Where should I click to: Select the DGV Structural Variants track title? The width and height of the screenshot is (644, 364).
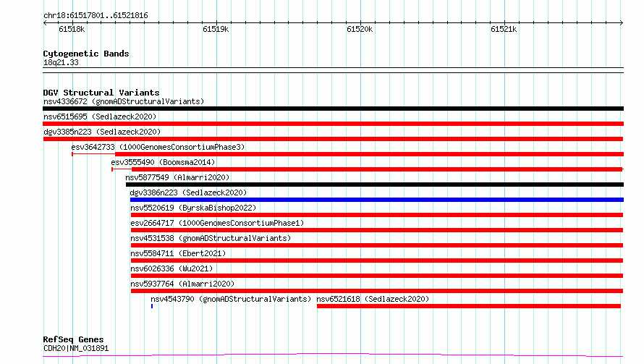(101, 93)
